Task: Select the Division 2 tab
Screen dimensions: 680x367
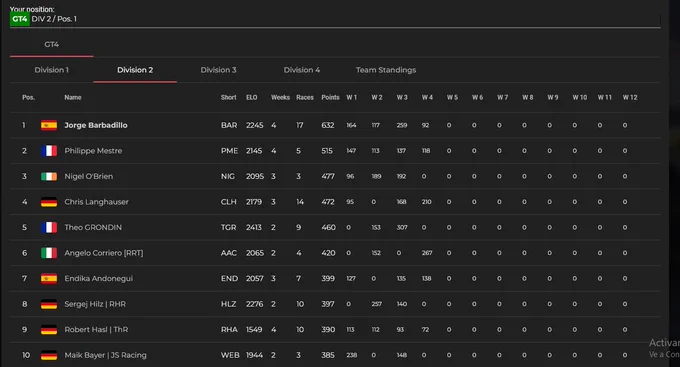Action: point(135,70)
